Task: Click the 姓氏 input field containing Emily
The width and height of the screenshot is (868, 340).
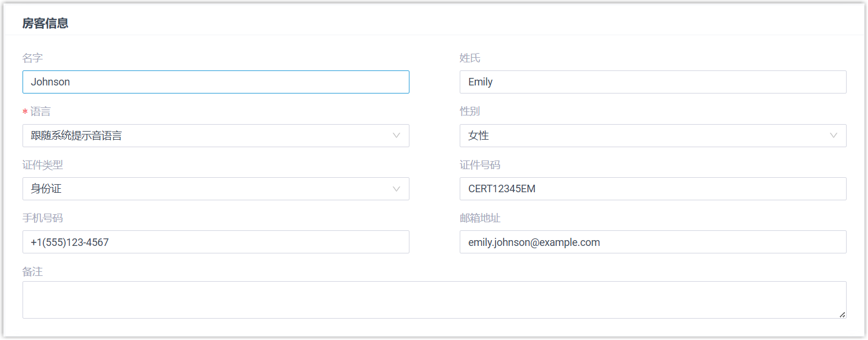Action: pos(653,82)
